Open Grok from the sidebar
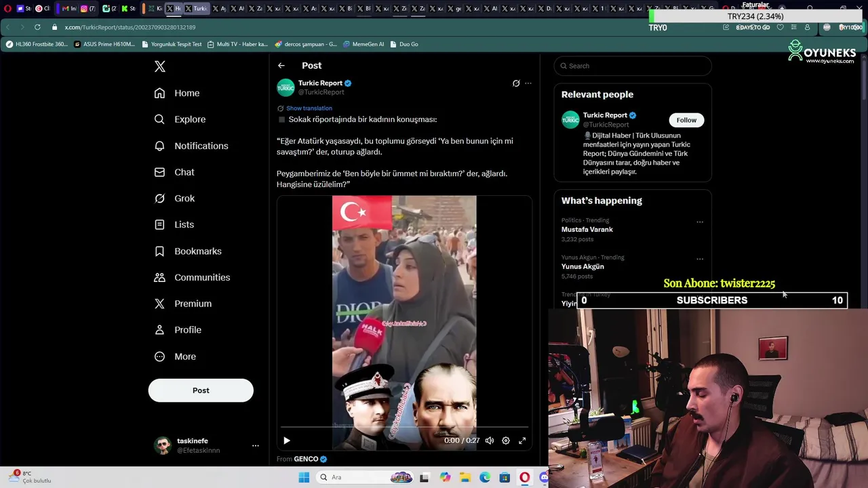This screenshot has width=868, height=488. (174, 199)
